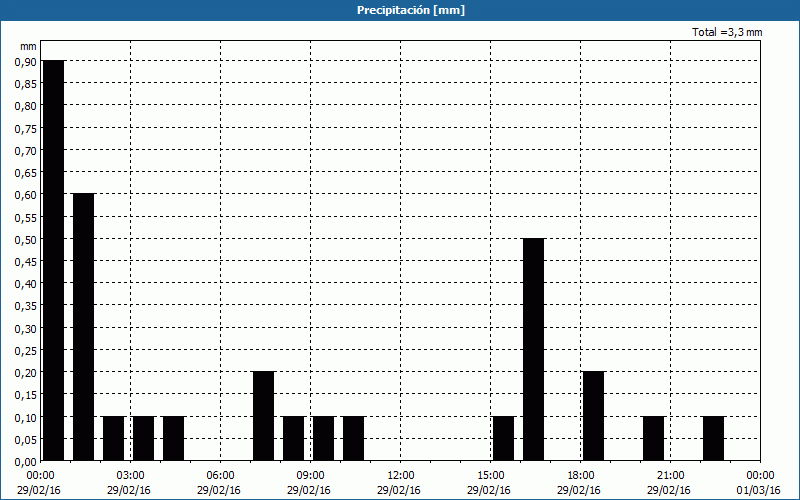800x500 pixels.
Task: Select the 18:00 time label
Action: click(x=581, y=476)
